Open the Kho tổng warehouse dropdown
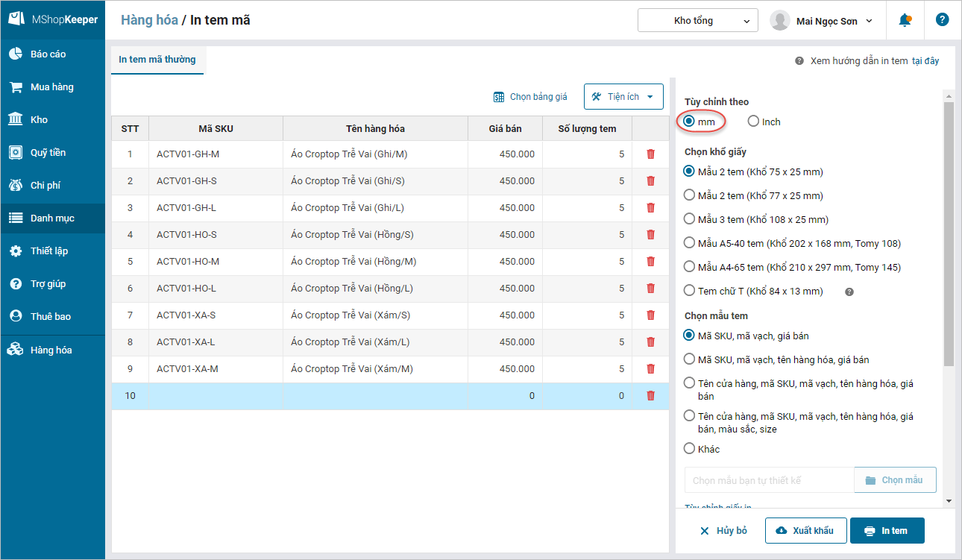 [x=697, y=21]
